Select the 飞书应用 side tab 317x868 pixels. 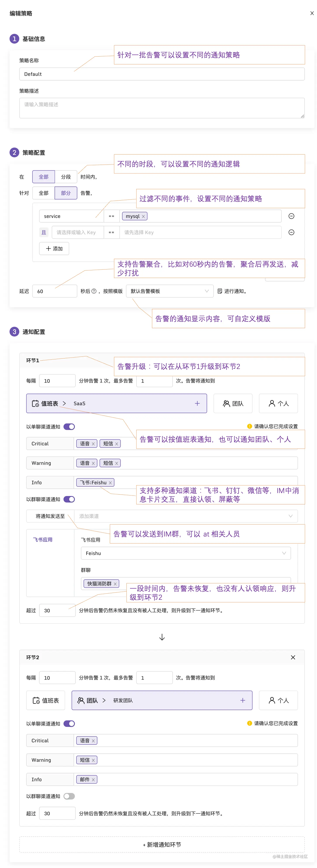pyautogui.click(x=43, y=539)
